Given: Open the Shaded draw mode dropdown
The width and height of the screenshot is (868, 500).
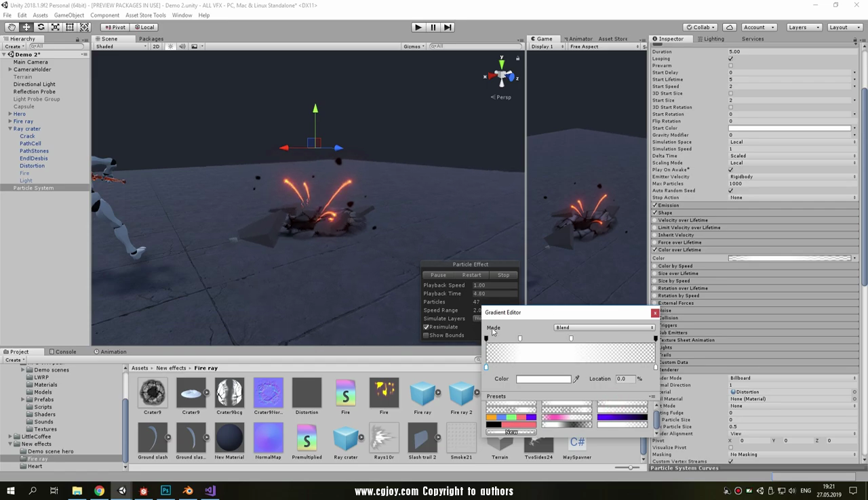Looking at the screenshot, I should 121,47.
